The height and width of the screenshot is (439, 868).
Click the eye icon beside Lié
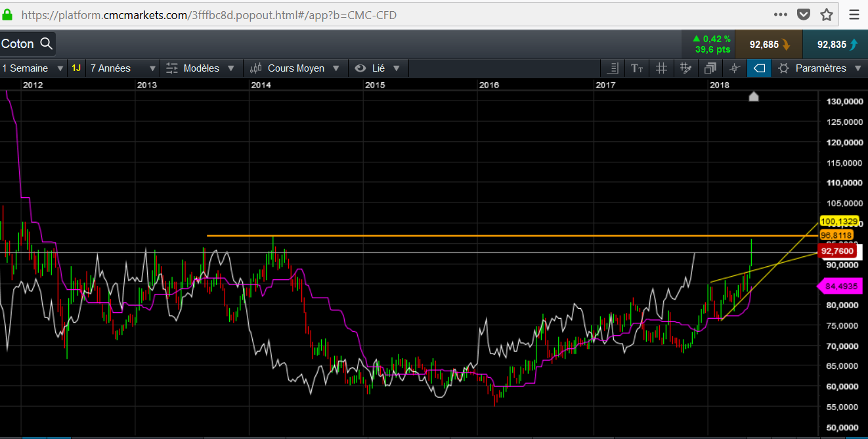tap(360, 68)
